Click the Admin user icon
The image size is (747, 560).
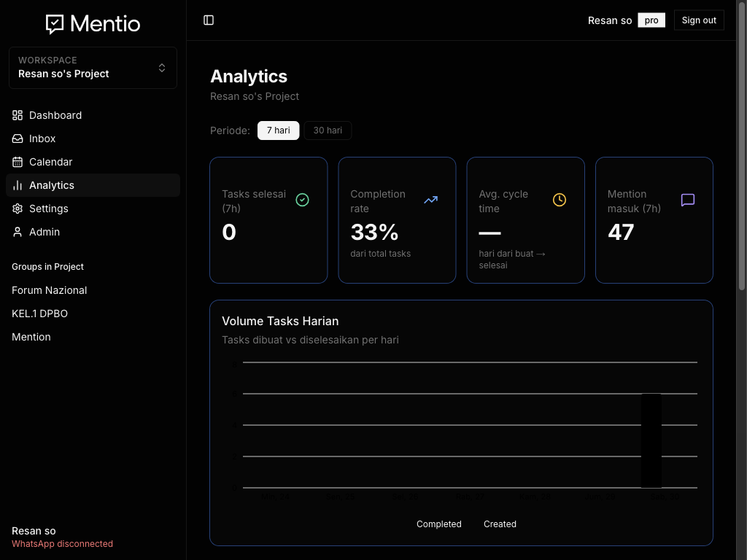pyautogui.click(x=18, y=232)
